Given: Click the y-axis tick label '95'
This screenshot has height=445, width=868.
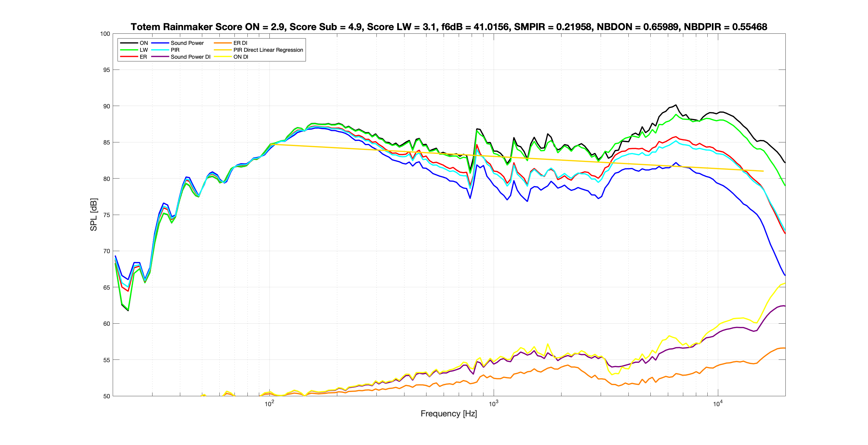Looking at the screenshot, I should coord(106,70).
